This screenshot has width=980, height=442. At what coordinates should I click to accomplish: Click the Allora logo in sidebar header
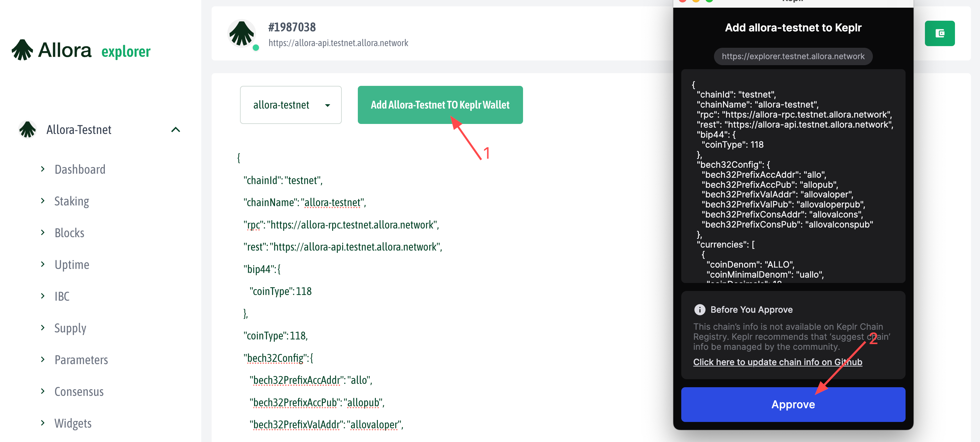pyautogui.click(x=52, y=50)
